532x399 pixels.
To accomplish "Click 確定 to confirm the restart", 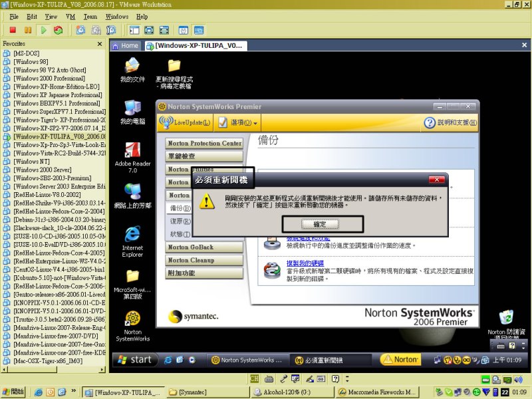I will pyautogui.click(x=320, y=224).
